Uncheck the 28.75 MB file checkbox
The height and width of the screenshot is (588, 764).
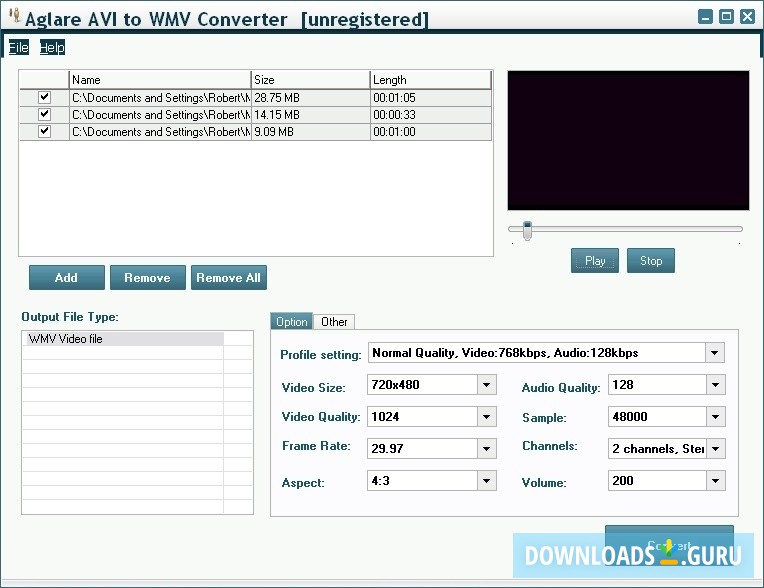[44, 97]
